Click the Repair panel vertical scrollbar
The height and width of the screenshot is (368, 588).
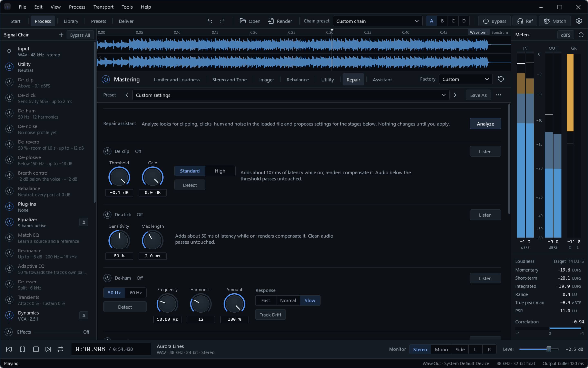click(509, 159)
